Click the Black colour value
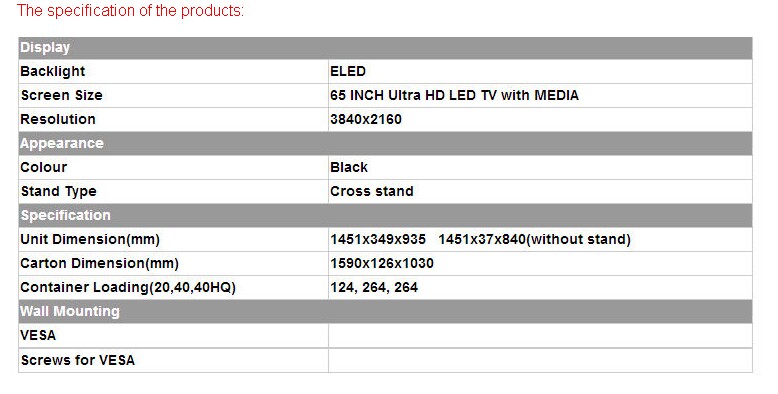 [x=349, y=167]
